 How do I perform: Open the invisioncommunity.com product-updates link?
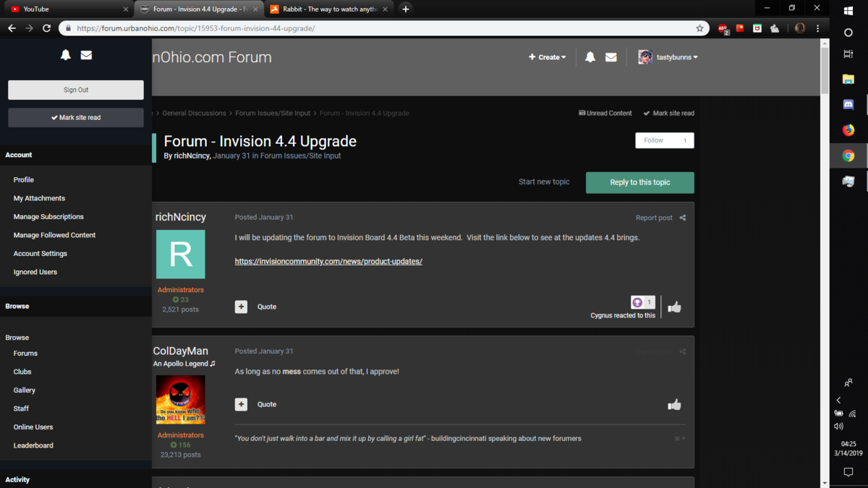[328, 261]
